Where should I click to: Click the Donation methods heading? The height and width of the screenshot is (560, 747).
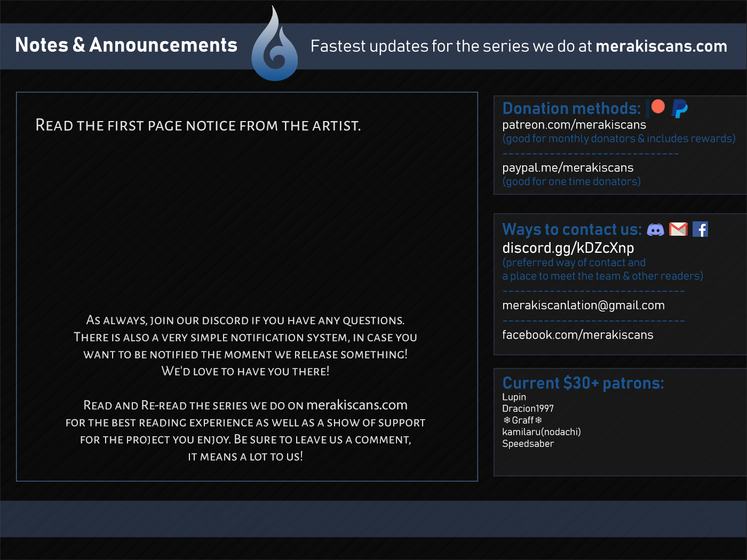tap(571, 108)
